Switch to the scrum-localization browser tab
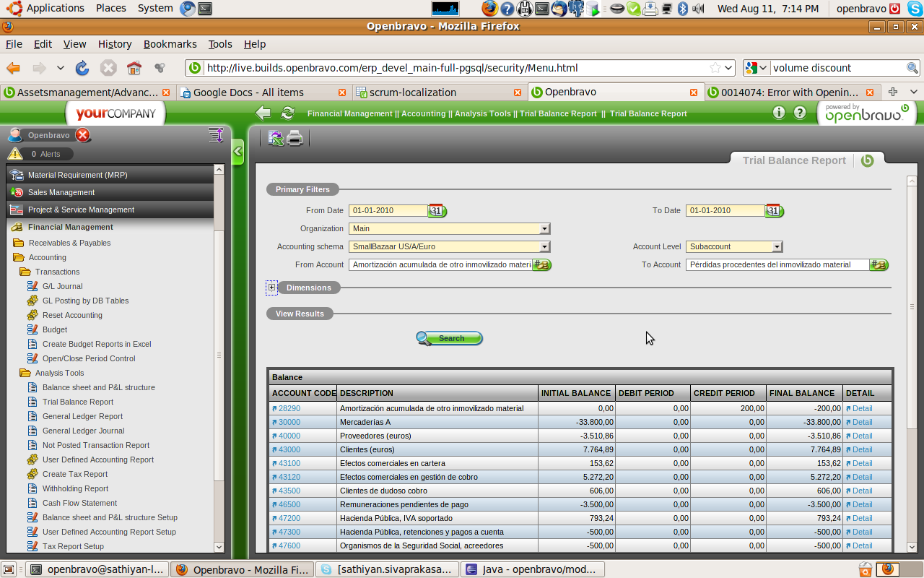The height and width of the screenshot is (578, 924). pos(412,92)
